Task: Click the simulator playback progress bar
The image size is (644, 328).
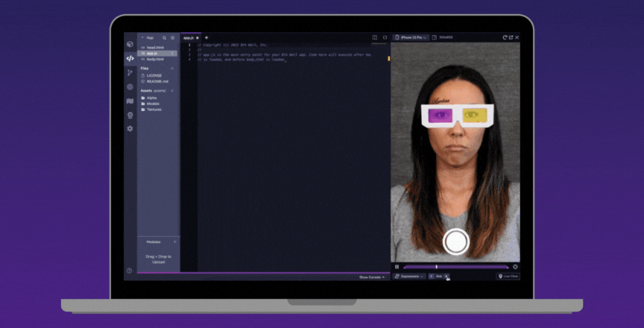Action: click(x=456, y=267)
